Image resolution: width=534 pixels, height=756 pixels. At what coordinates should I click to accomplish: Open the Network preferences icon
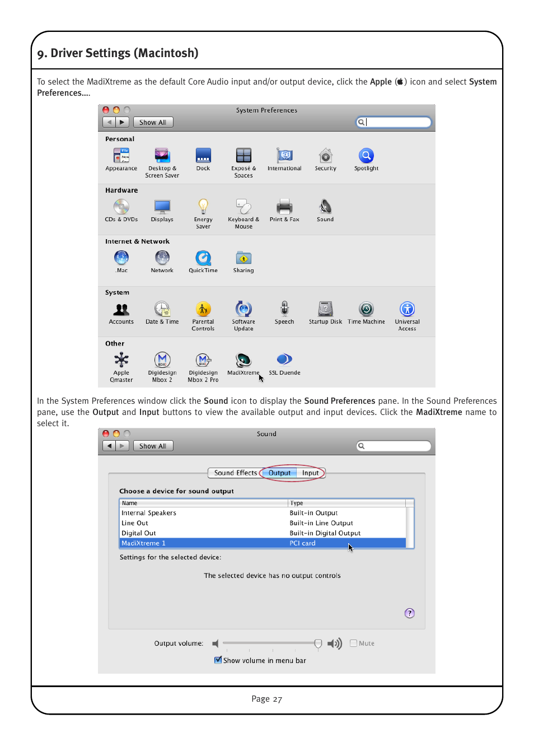tap(162, 258)
